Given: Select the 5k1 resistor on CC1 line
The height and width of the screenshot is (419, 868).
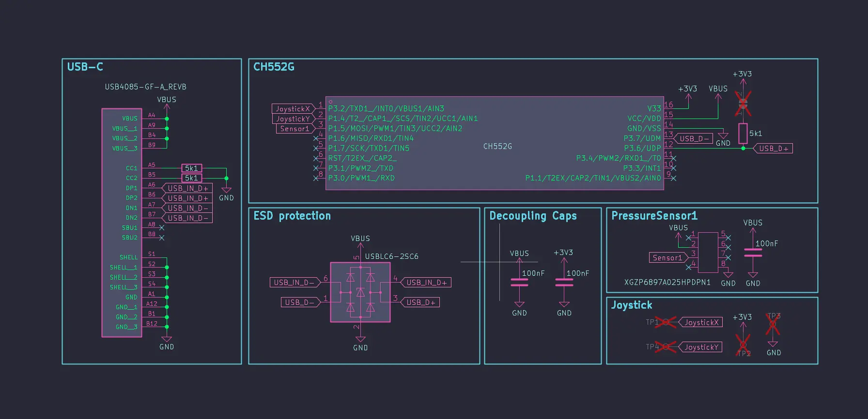Looking at the screenshot, I should tap(191, 168).
